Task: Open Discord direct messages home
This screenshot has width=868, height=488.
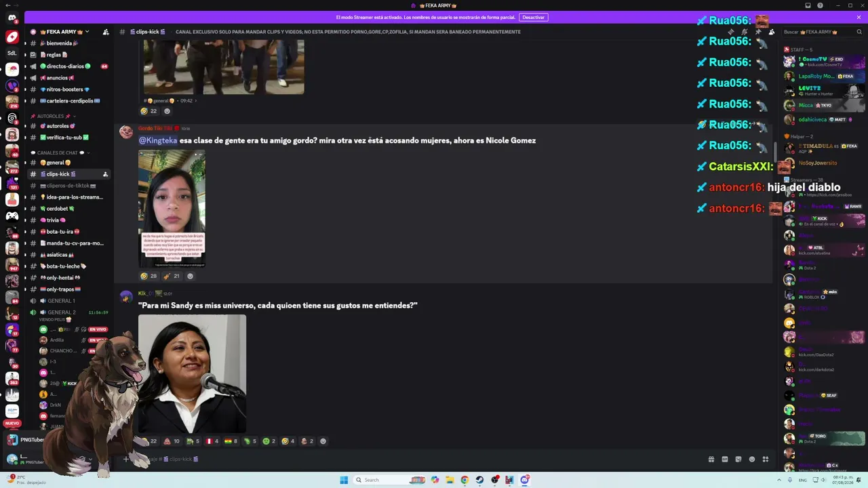Action: [x=12, y=18]
